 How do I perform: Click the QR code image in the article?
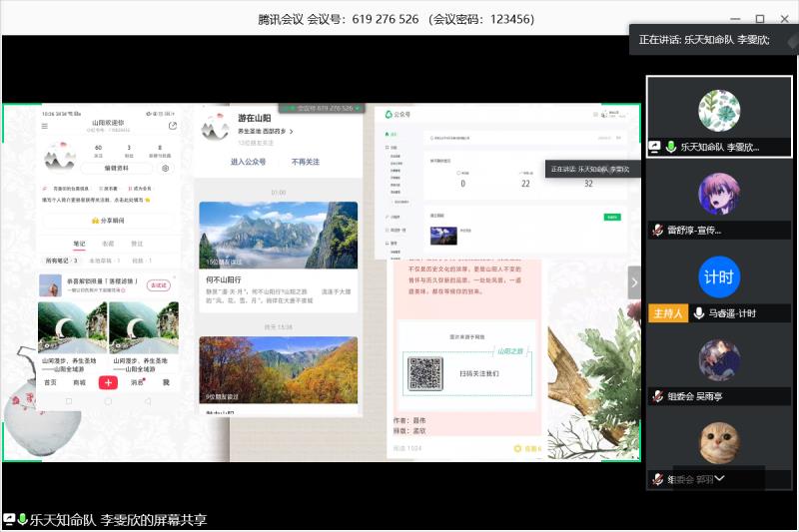424,373
